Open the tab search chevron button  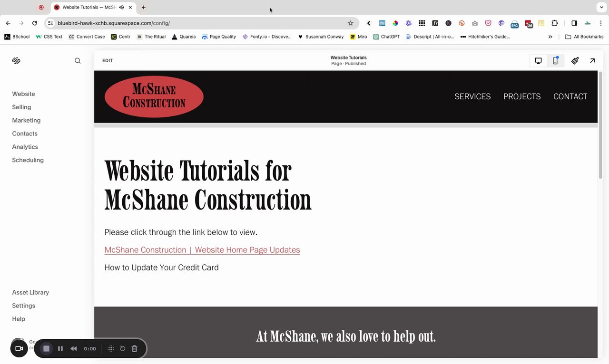601,7
